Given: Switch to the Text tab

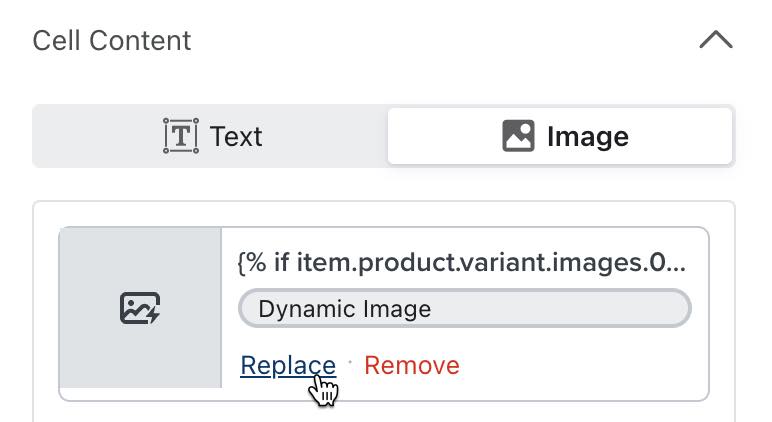Looking at the screenshot, I should click(211, 136).
